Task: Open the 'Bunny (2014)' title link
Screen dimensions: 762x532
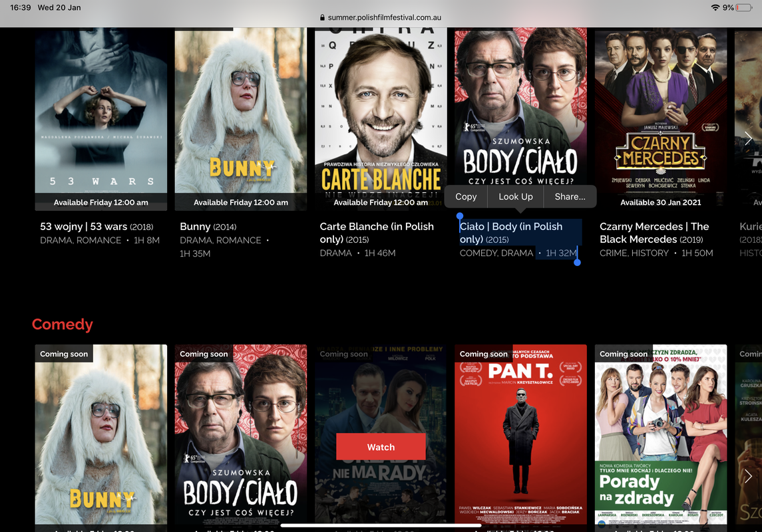Action: click(x=208, y=227)
